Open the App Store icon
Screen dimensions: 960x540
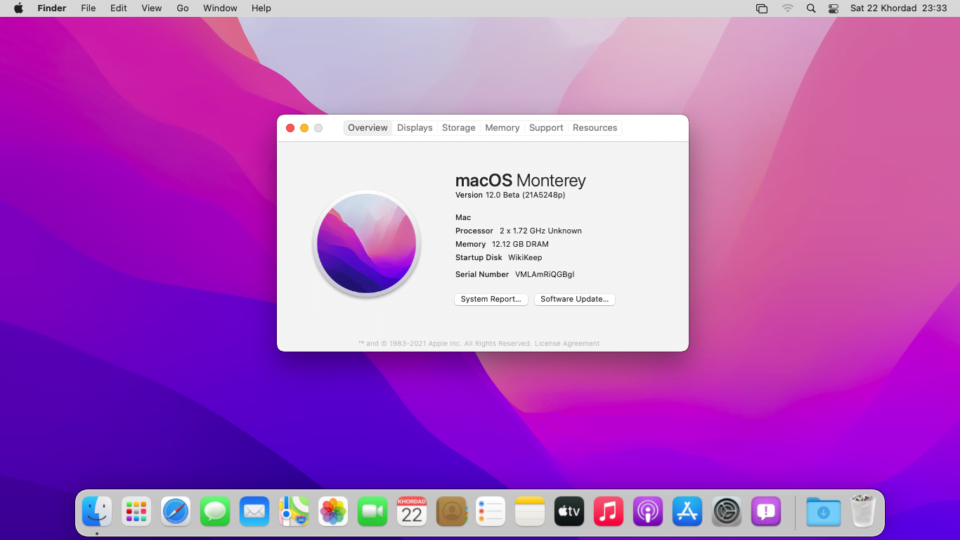[x=687, y=512]
